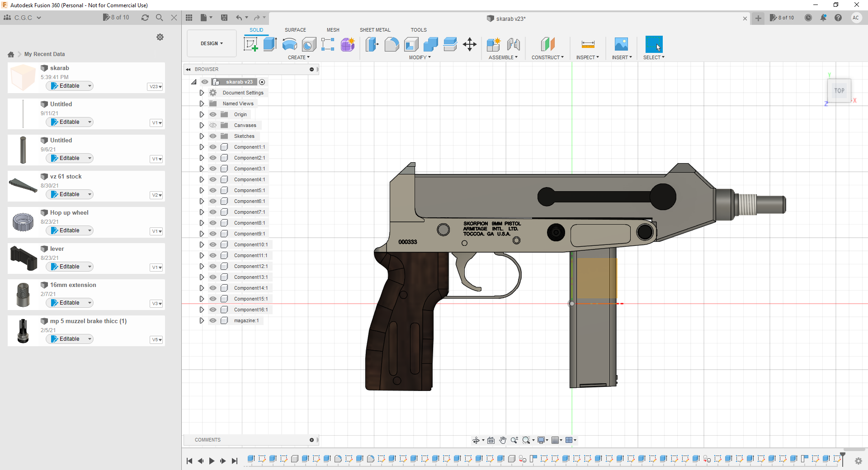Hide the Origin folder visibility
868x470 pixels.
(212, 114)
